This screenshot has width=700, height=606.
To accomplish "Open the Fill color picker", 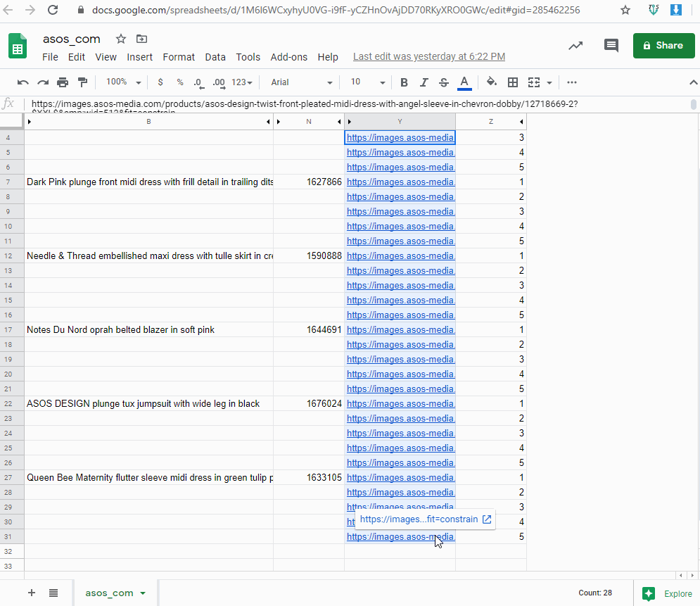I will coord(492,82).
